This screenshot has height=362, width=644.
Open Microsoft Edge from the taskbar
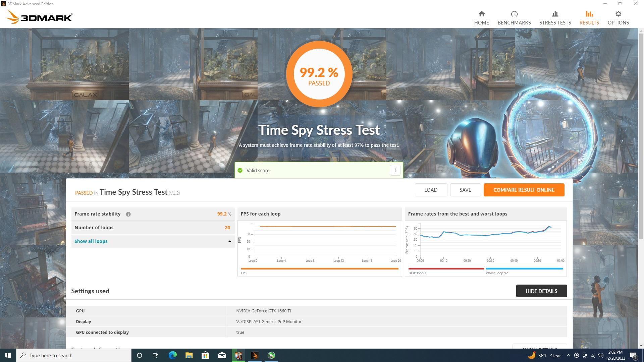[172, 355]
